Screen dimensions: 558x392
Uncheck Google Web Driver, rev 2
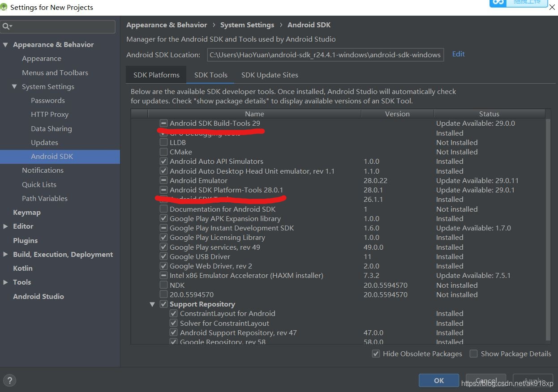(164, 266)
